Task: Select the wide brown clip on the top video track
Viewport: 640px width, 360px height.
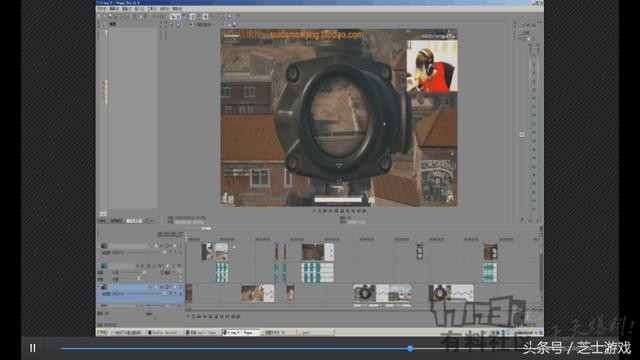Action: [x=318, y=252]
